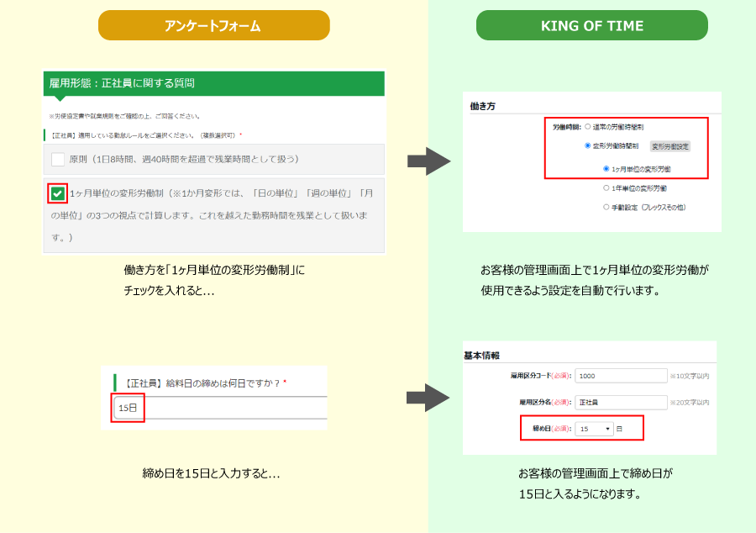Click the お客様の管理画面上で締め日が caption
This screenshot has width=756, height=533.
pos(596,473)
